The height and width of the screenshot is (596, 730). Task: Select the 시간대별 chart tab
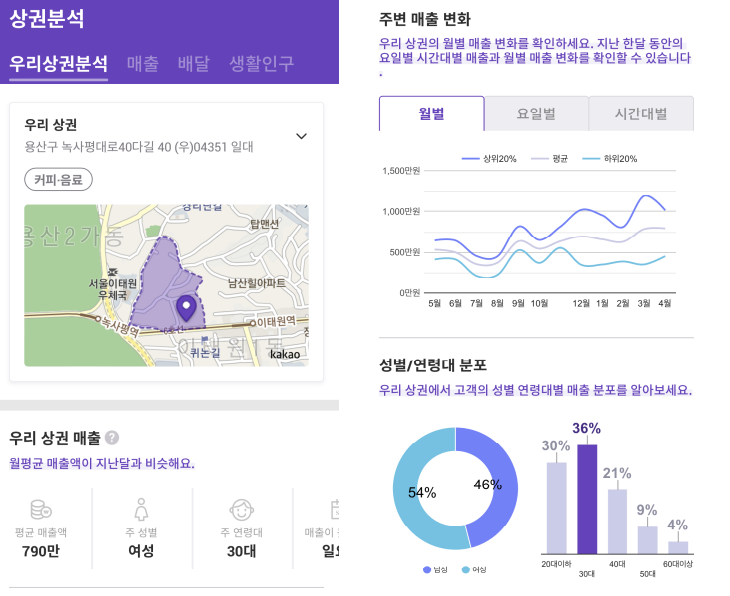[x=641, y=114]
